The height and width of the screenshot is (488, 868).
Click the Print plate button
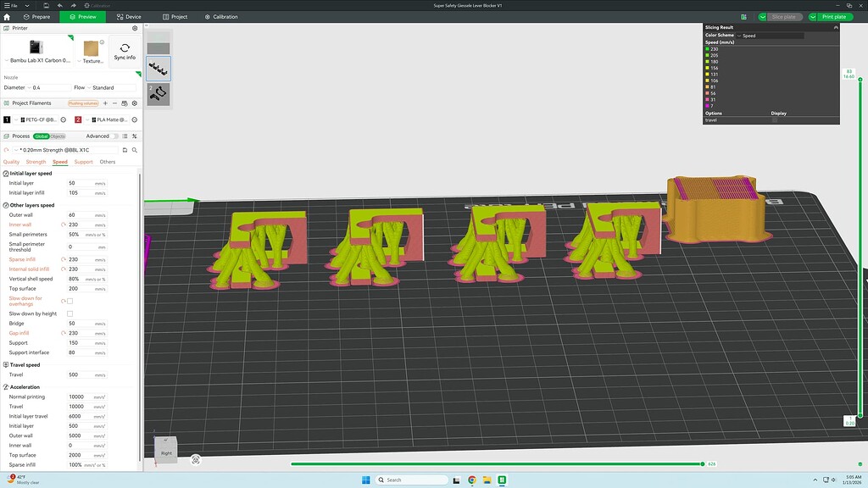[x=834, y=17]
